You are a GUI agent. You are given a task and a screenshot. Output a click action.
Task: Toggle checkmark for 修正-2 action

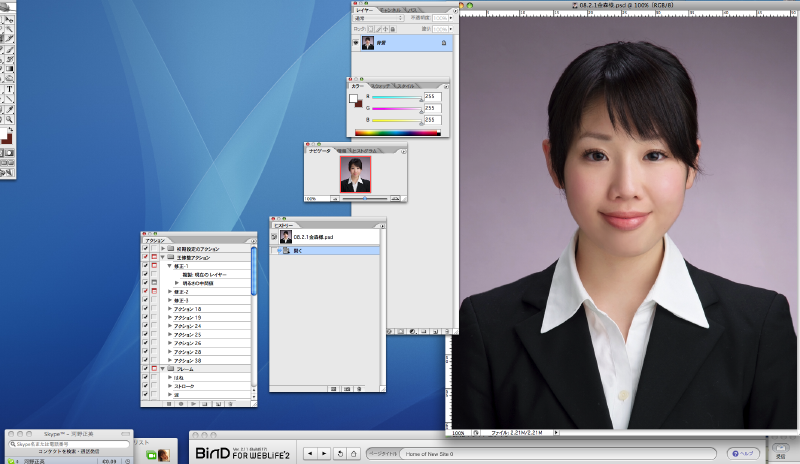[x=145, y=291]
